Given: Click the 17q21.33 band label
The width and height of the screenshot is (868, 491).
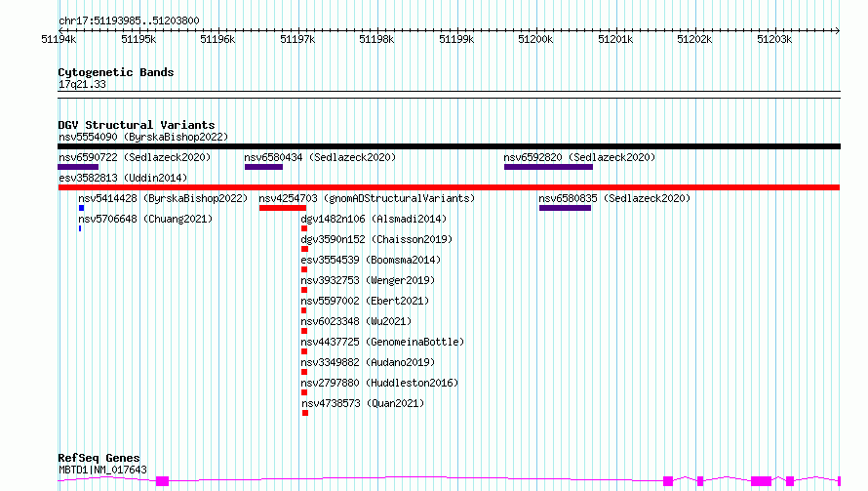Looking at the screenshot, I should tap(82, 84).
